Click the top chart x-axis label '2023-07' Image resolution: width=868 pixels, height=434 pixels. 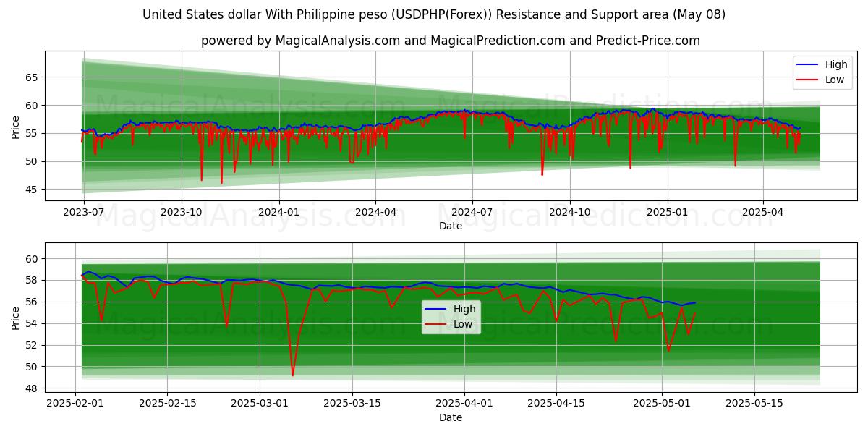click(84, 213)
